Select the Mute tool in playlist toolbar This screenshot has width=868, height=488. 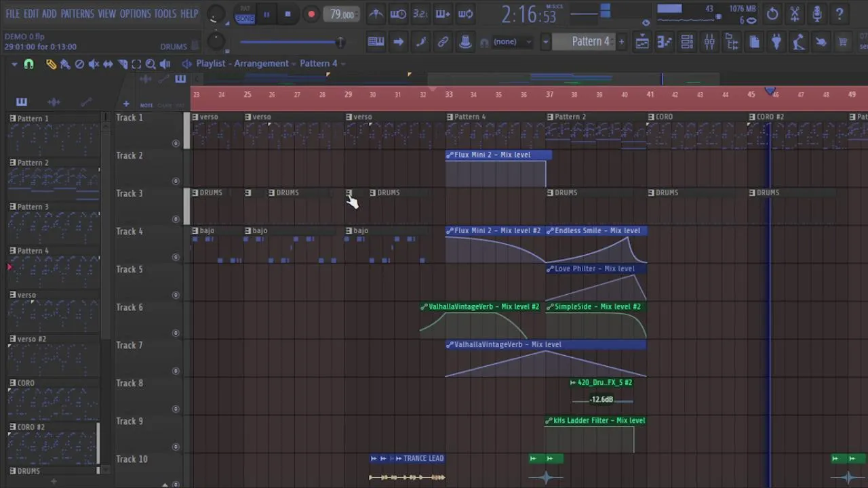[94, 64]
